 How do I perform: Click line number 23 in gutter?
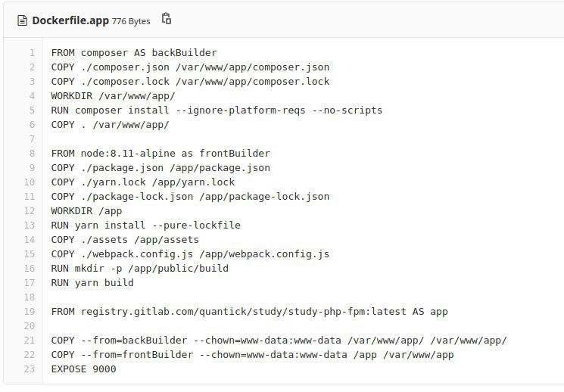click(x=30, y=369)
